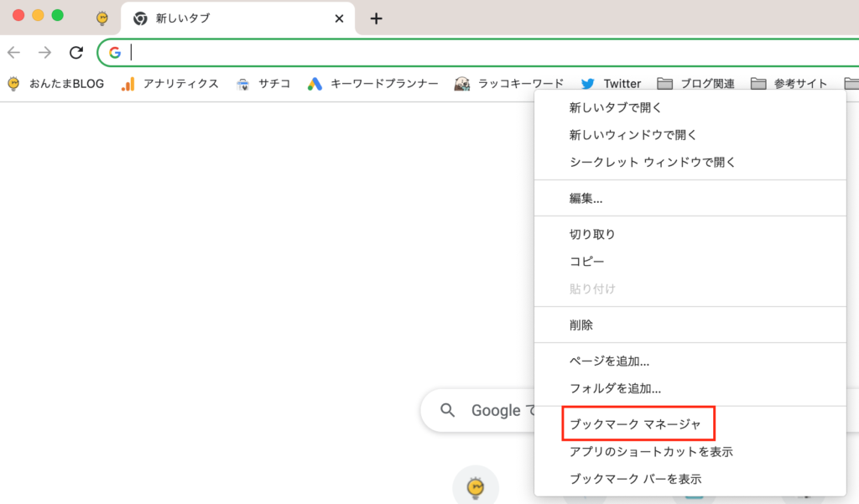Click the lightbulb shortcut tile
This screenshot has width=859, height=504.
click(476, 486)
